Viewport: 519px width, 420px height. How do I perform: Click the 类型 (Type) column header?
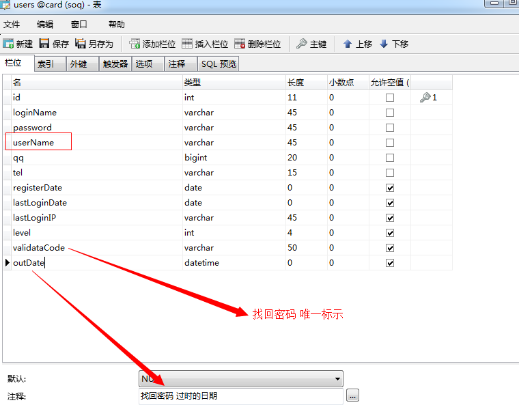pos(234,82)
